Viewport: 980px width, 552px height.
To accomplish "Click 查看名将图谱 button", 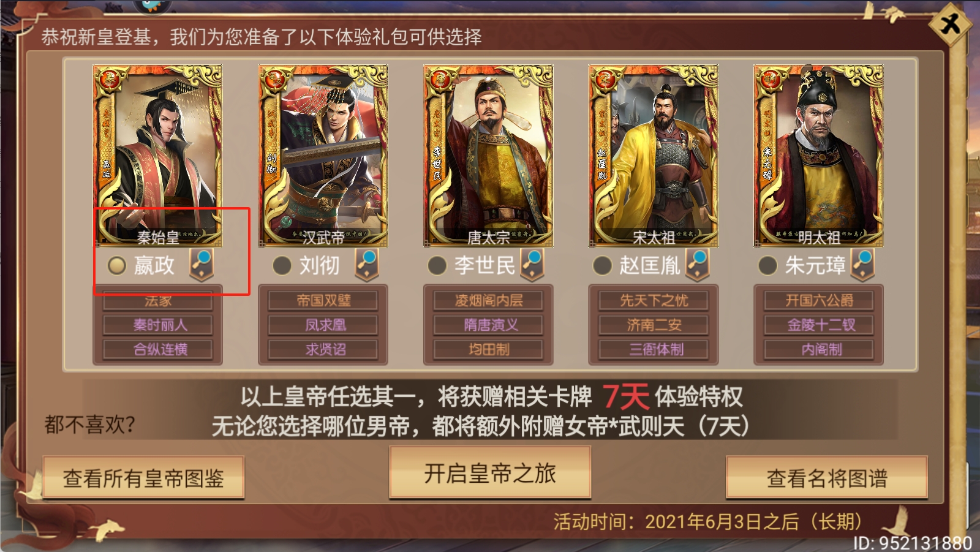I will click(x=827, y=478).
